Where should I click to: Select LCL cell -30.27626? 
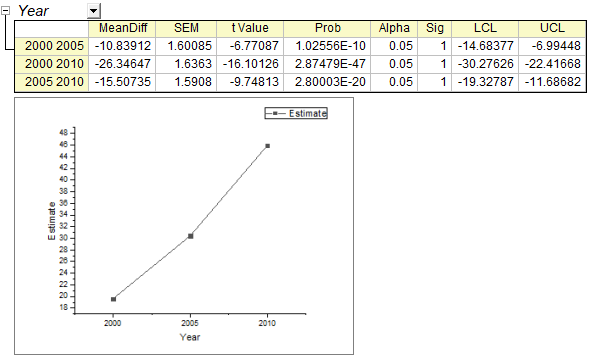point(485,64)
